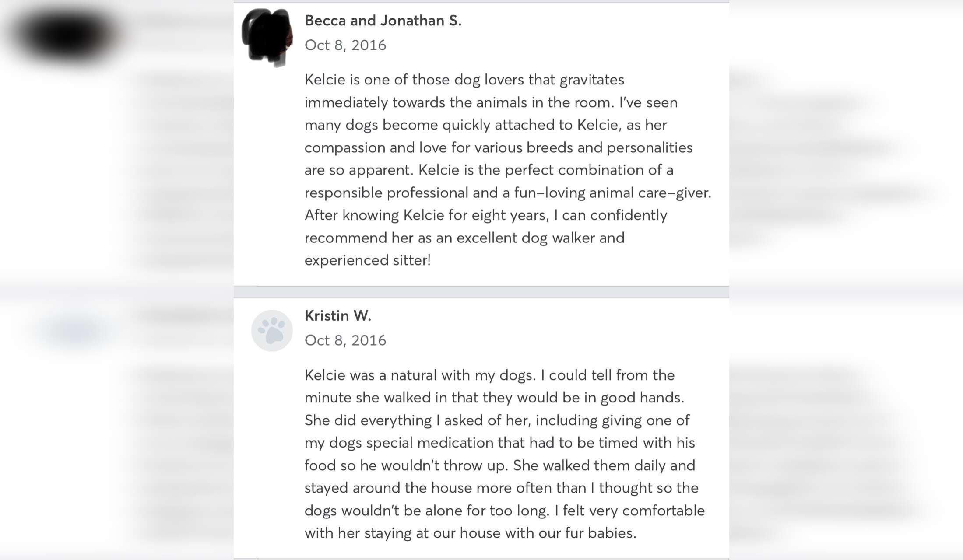Click the line 'compassion and love for various breeds'
963x560 pixels.
(499, 148)
